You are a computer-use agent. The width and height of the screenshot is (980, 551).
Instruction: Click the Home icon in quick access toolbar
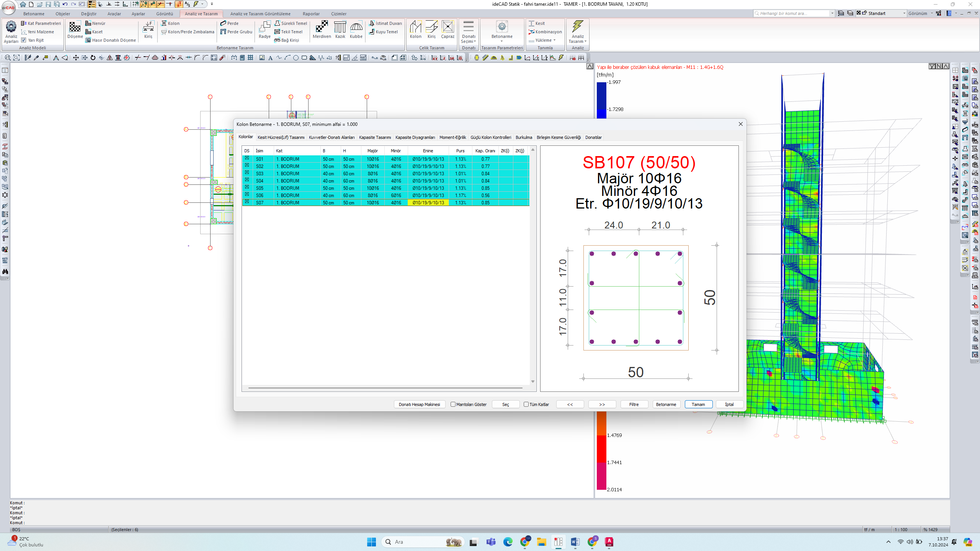[x=23, y=4]
